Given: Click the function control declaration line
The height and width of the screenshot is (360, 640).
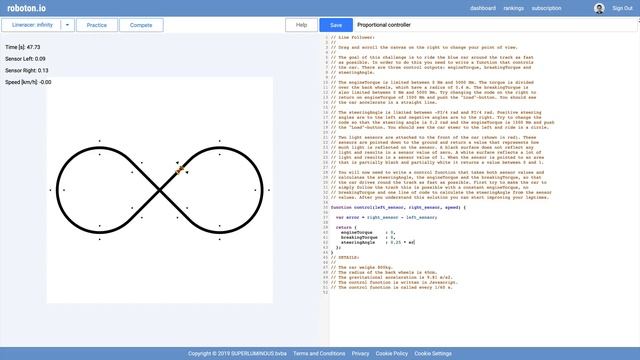Looking at the screenshot, I should [398, 207].
